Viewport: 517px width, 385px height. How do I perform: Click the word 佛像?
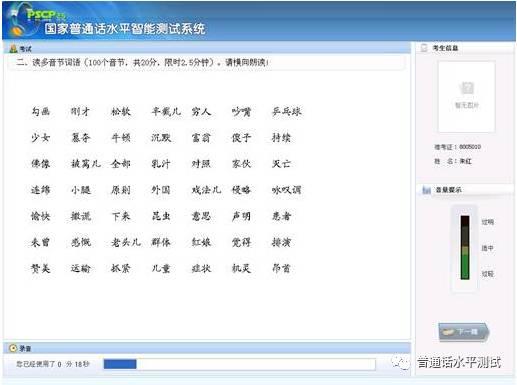41,164
